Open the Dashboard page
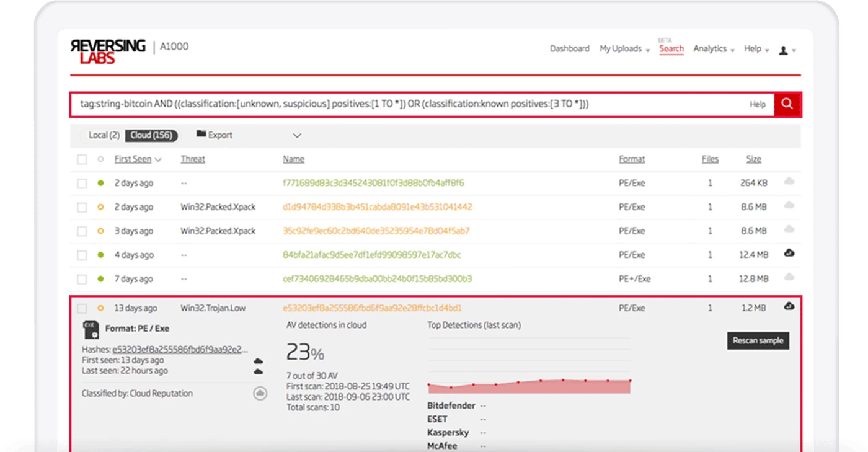The image size is (868, 452). click(570, 48)
